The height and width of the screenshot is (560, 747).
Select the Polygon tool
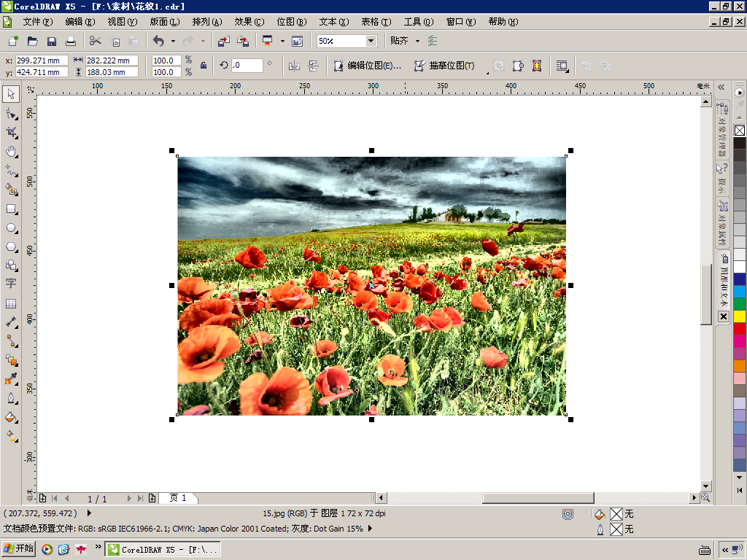pyautogui.click(x=11, y=247)
